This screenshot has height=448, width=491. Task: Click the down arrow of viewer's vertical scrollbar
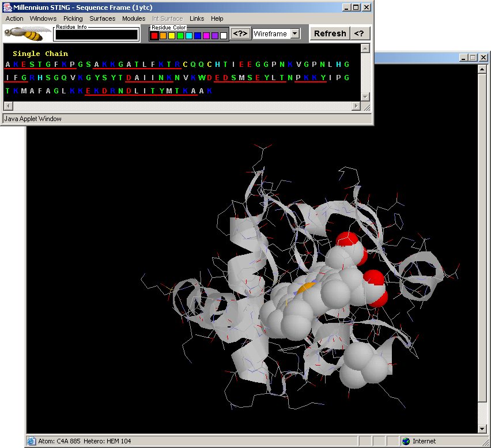(x=483, y=428)
